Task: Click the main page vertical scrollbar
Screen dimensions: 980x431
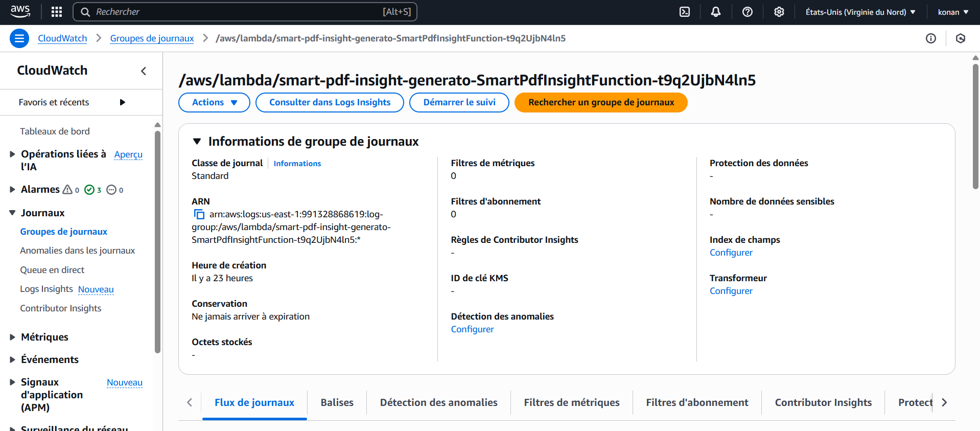Action: pyautogui.click(x=975, y=125)
